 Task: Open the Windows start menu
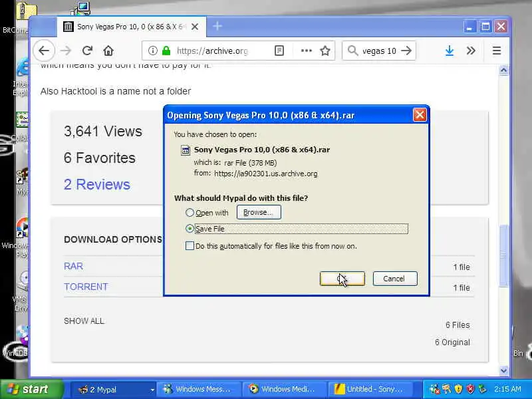click(31, 389)
